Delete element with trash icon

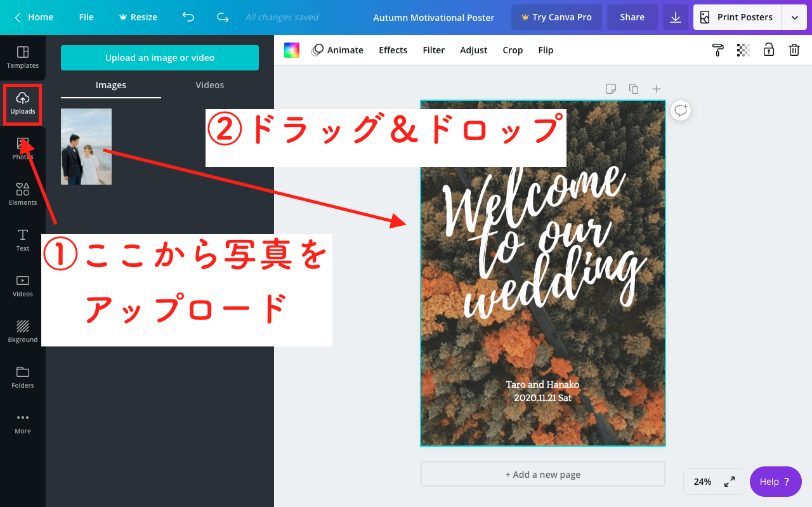pyautogui.click(x=794, y=50)
